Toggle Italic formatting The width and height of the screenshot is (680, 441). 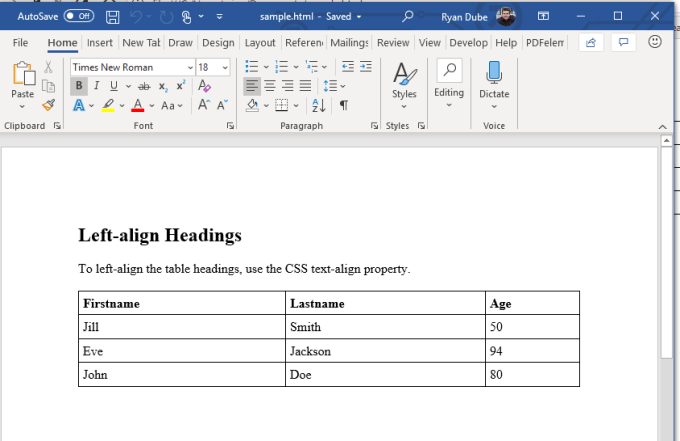point(97,86)
